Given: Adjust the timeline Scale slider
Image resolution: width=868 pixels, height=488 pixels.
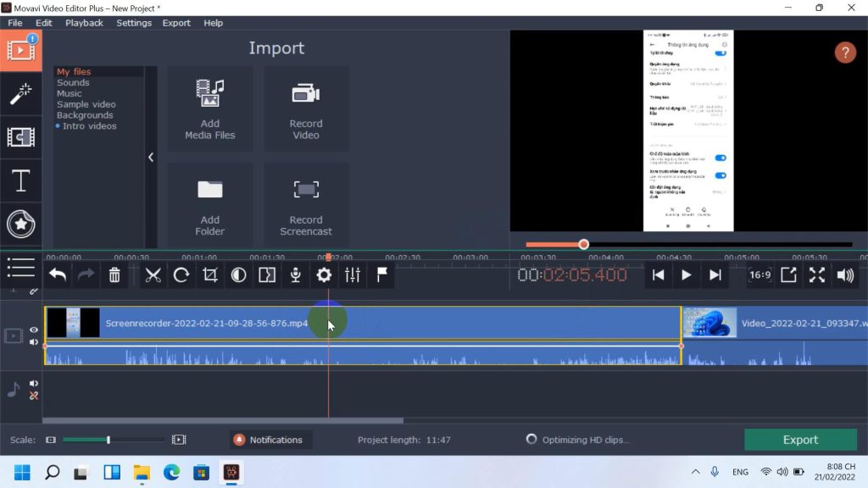Looking at the screenshot, I should pos(108,440).
